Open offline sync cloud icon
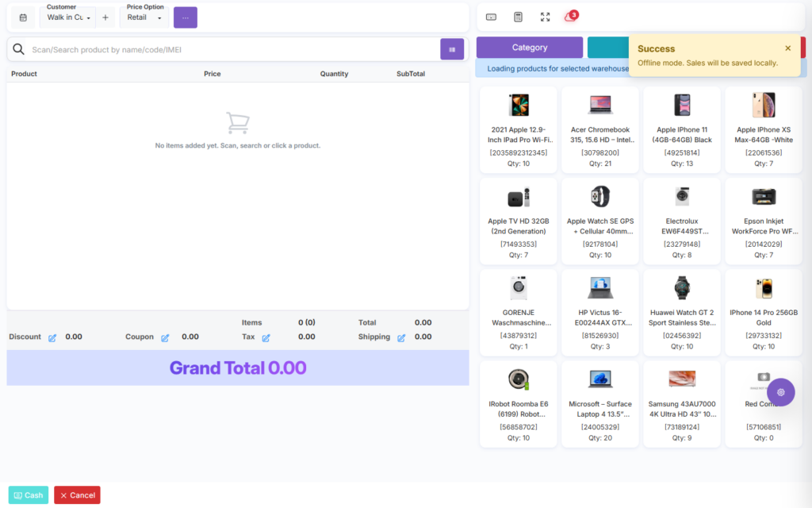812x508 pixels. tap(571, 16)
